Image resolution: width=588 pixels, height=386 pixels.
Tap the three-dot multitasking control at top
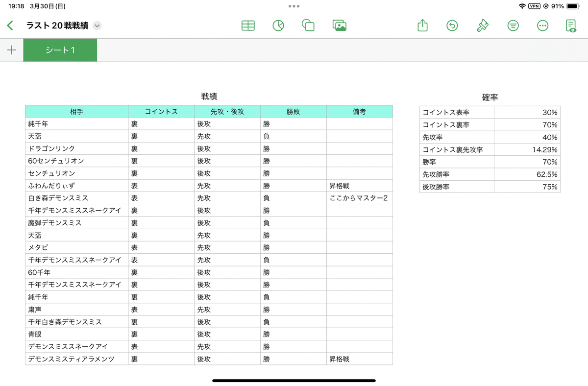coord(294,6)
